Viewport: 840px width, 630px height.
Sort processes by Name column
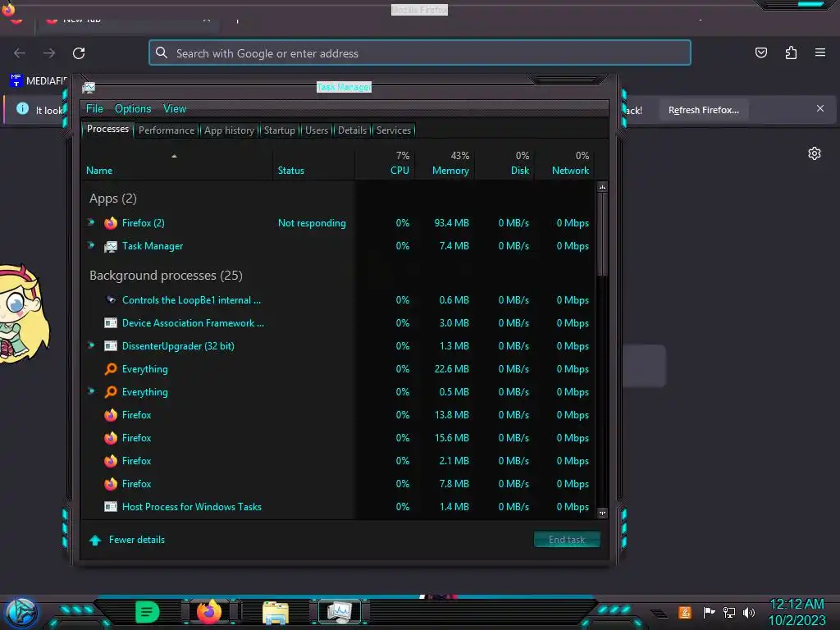click(x=177, y=164)
